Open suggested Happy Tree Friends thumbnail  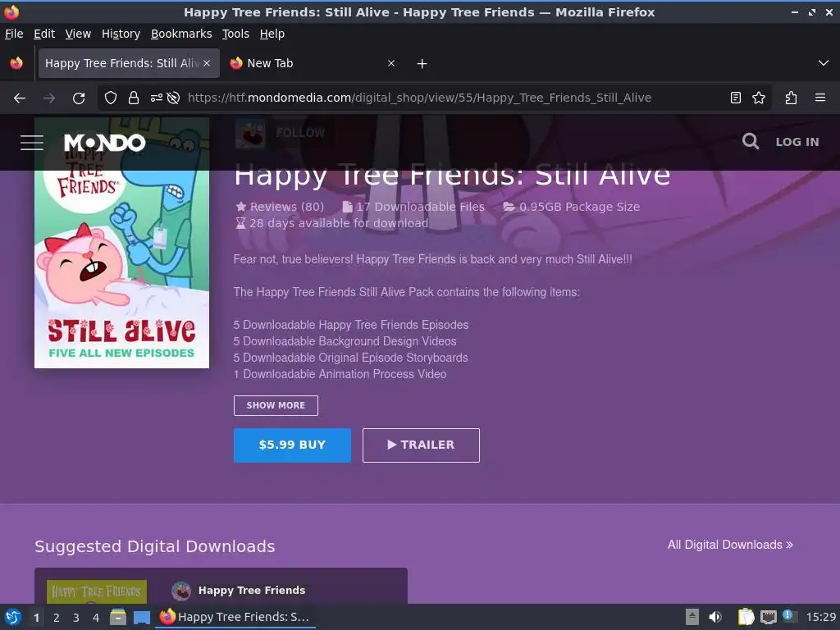click(x=97, y=591)
